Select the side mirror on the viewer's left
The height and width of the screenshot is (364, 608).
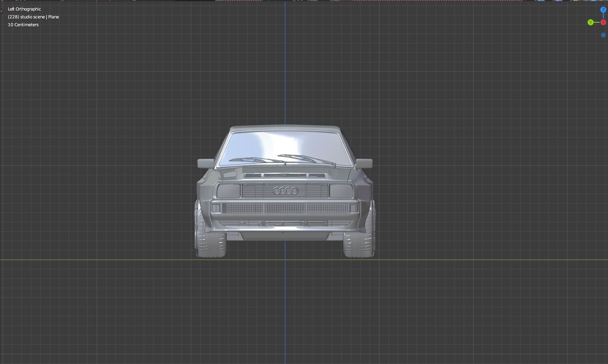(x=206, y=163)
